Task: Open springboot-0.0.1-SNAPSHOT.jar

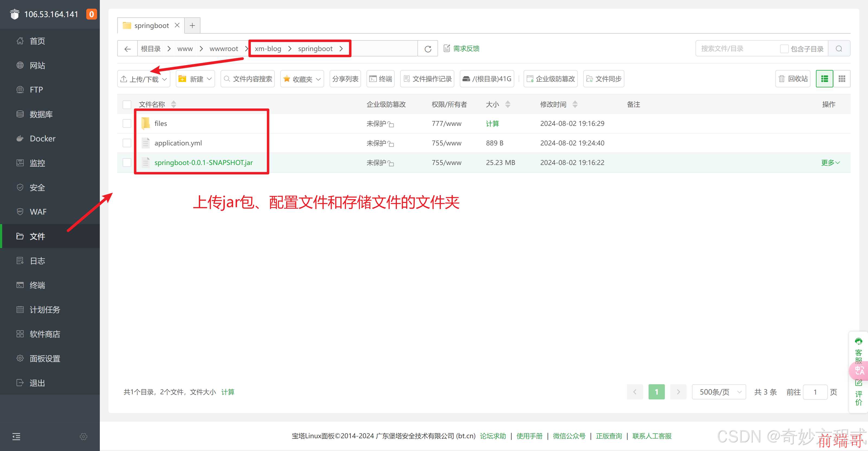Action: click(203, 163)
